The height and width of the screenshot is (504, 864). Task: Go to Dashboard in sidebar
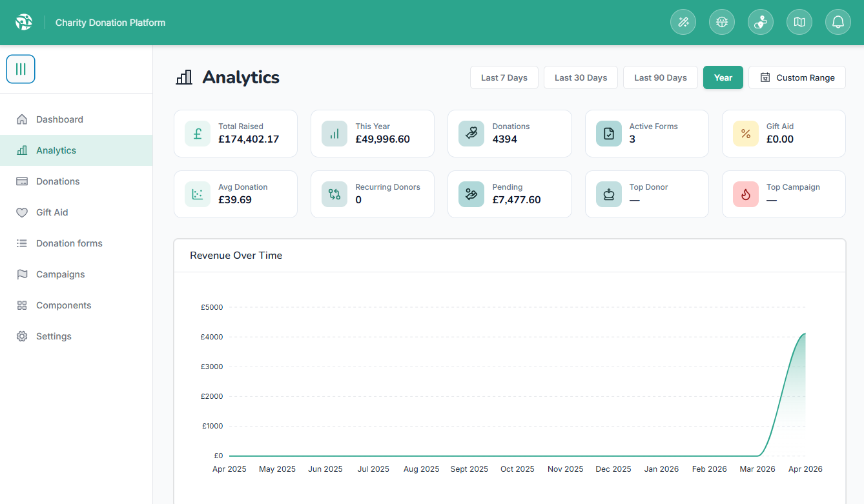click(59, 119)
